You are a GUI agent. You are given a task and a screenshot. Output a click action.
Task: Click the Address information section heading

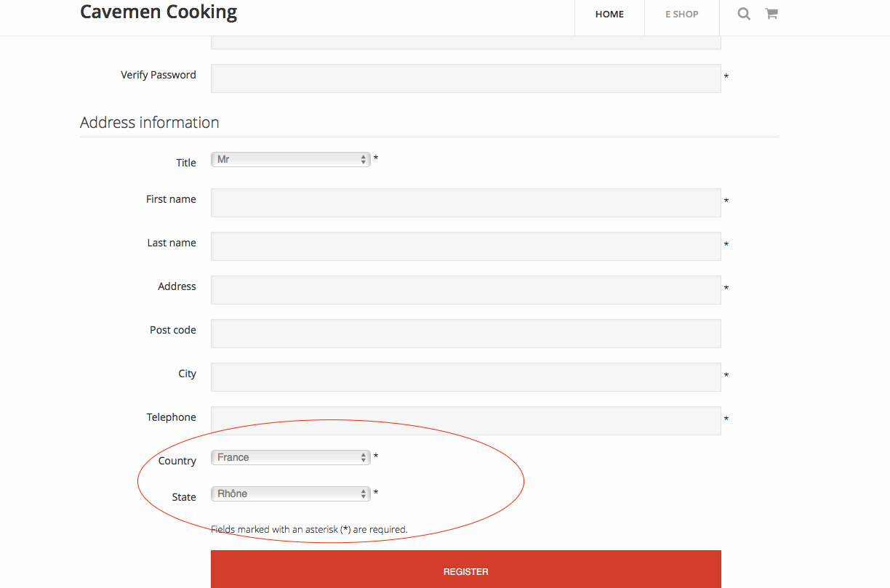[x=150, y=122]
